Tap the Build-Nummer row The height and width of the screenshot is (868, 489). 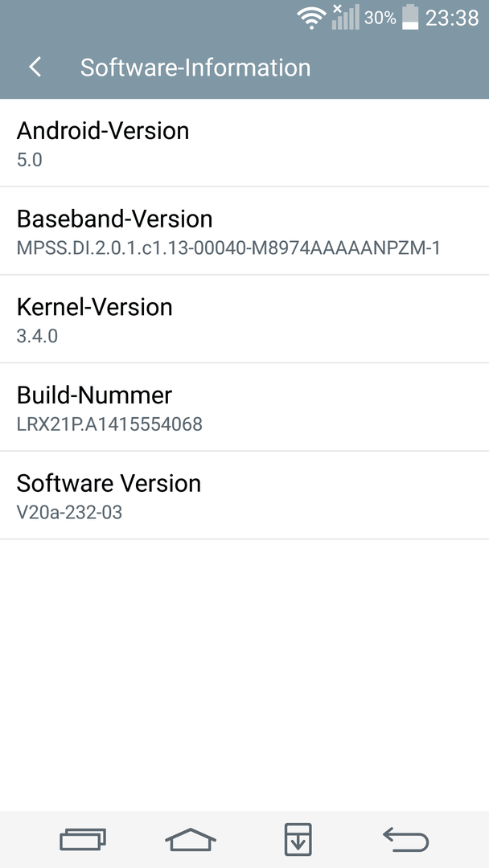(244, 407)
